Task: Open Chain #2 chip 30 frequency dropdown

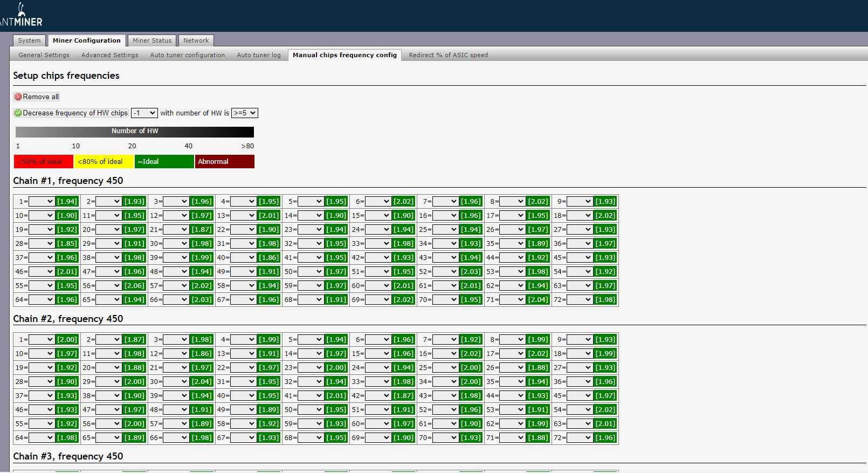Action: [x=176, y=382]
